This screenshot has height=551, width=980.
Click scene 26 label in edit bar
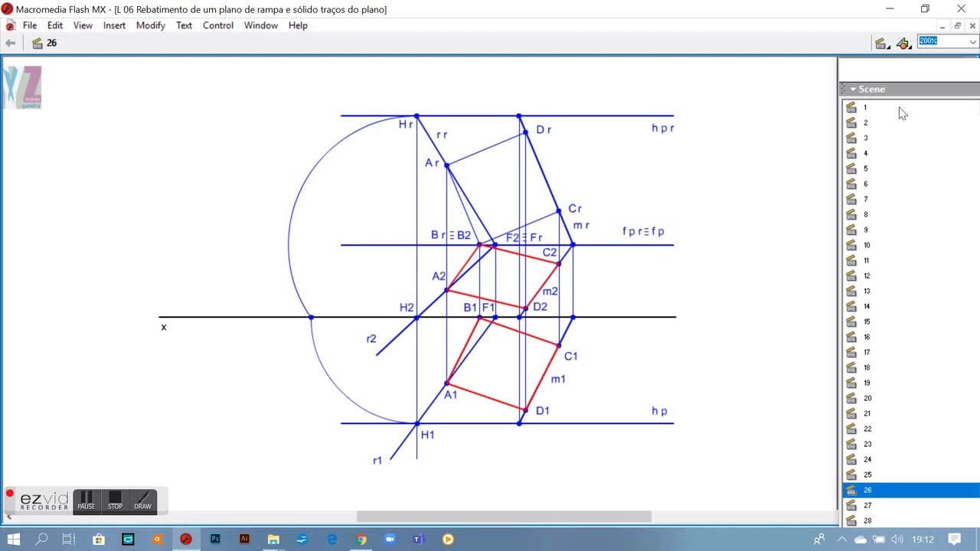[51, 43]
